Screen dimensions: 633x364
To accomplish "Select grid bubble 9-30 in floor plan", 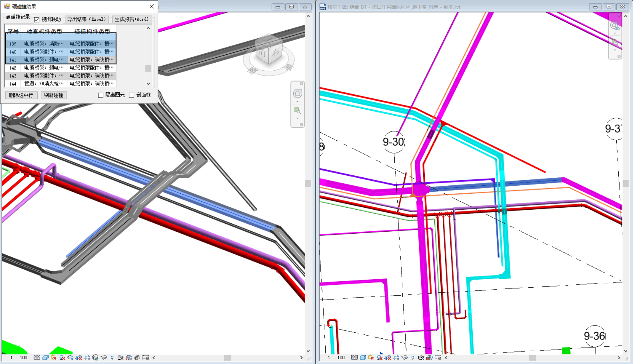I will [394, 142].
